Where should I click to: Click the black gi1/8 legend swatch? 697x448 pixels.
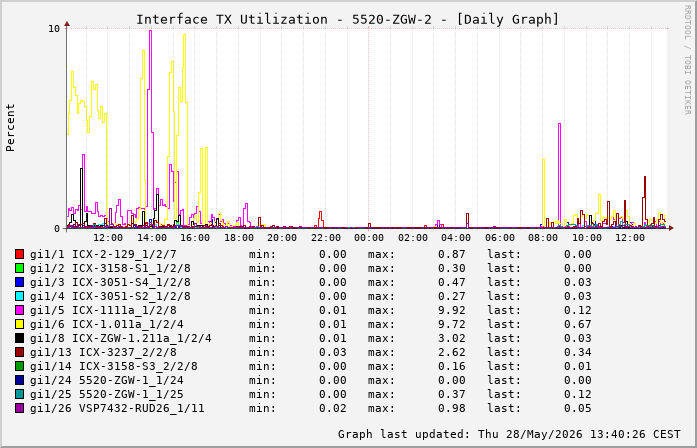pyautogui.click(x=19, y=338)
